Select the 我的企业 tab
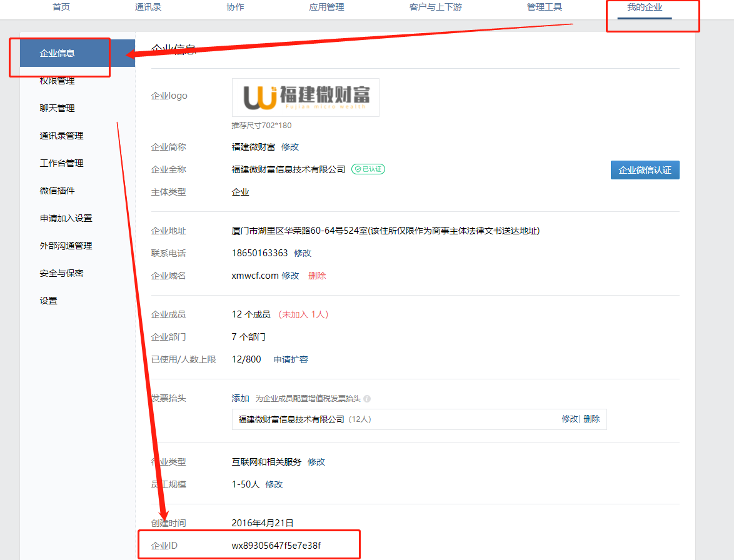The width and height of the screenshot is (734, 560). click(x=645, y=7)
